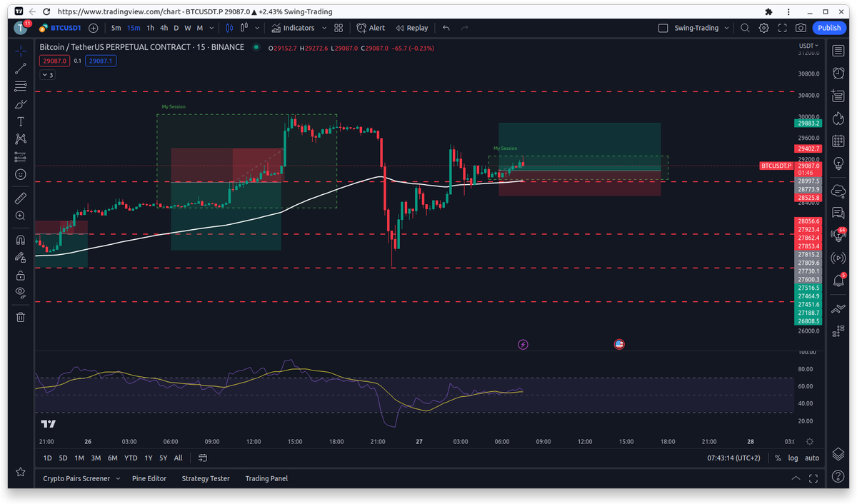Open chart settings gear
Screen dimensions: 857x504
pos(763,28)
